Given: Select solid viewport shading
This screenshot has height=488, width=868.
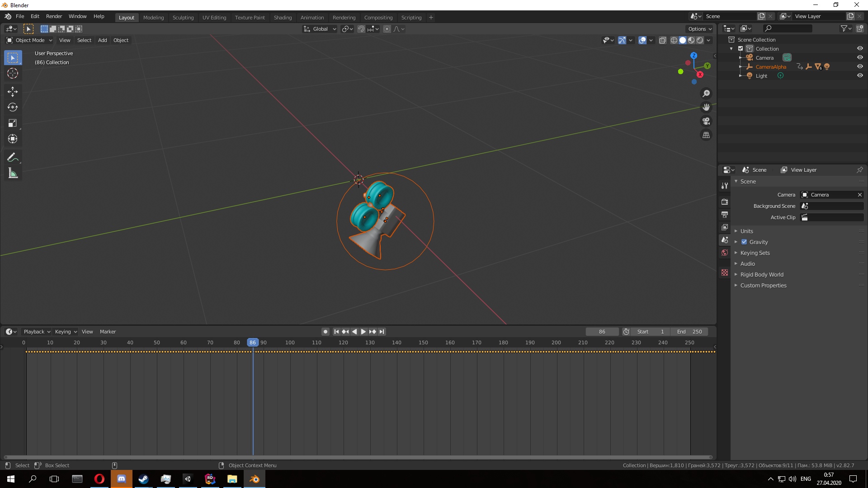Looking at the screenshot, I should tap(683, 40).
